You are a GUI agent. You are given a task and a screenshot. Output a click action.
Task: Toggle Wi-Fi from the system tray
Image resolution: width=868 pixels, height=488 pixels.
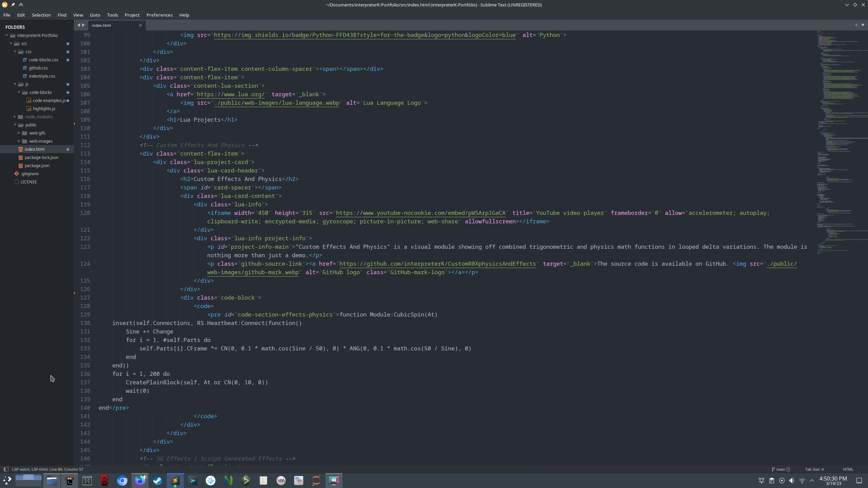[802, 481]
